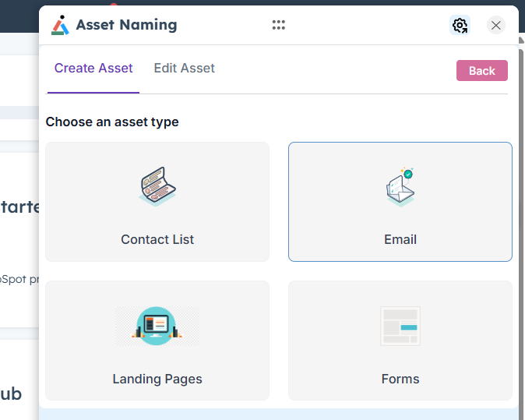525x420 pixels.
Task: Select the Contact List label text
Action: click(x=157, y=240)
